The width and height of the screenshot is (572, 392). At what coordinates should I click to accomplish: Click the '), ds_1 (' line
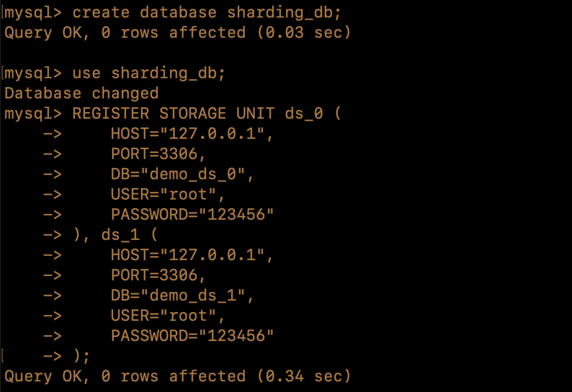115,235
